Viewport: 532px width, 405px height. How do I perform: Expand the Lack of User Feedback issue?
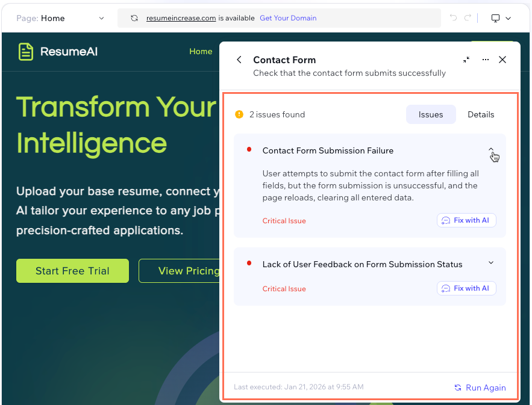tap(491, 262)
